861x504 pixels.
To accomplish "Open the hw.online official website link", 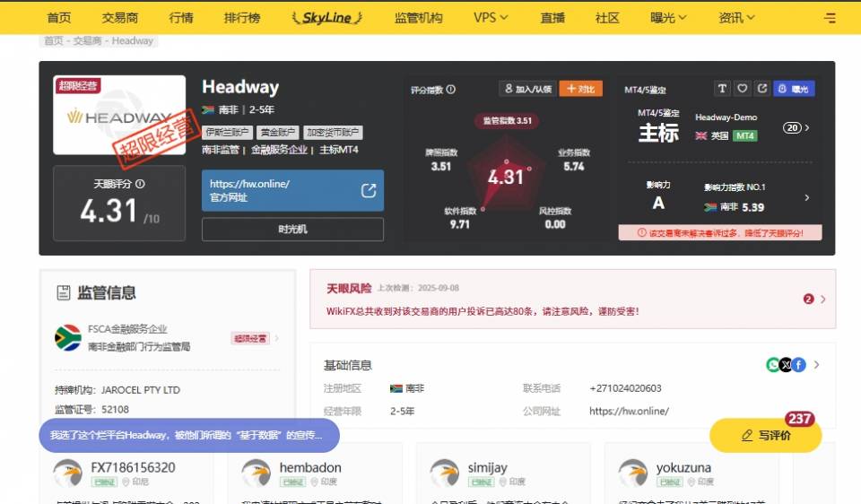I will pos(292,190).
